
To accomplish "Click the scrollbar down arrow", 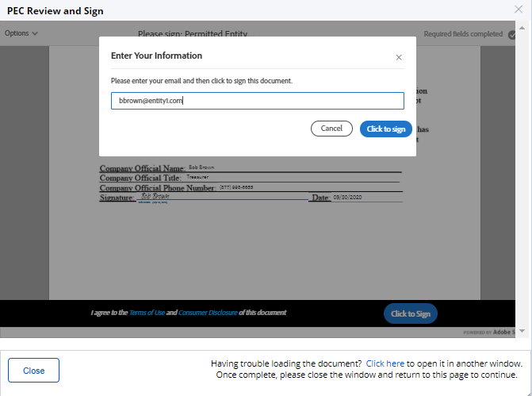I will [520, 329].
